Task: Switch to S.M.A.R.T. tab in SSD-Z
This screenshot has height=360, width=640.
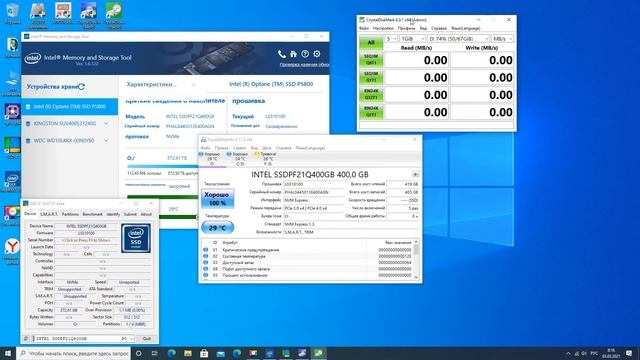Action: click(49, 214)
